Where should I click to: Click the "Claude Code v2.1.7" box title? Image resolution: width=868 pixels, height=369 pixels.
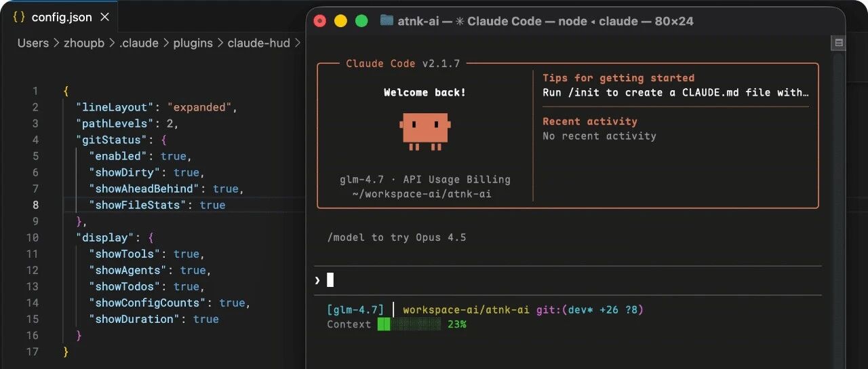[403, 64]
